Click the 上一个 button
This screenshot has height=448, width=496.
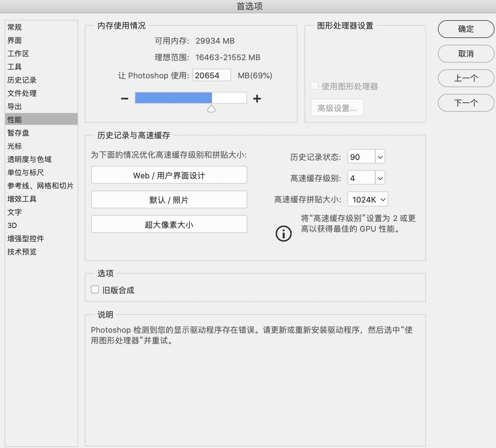pos(466,78)
